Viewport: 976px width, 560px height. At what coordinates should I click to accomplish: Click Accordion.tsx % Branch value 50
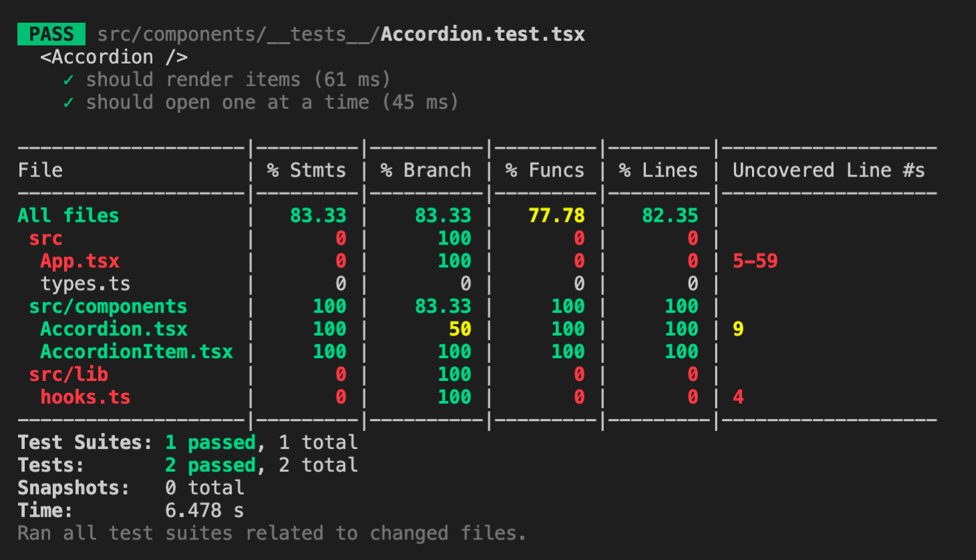coord(460,329)
